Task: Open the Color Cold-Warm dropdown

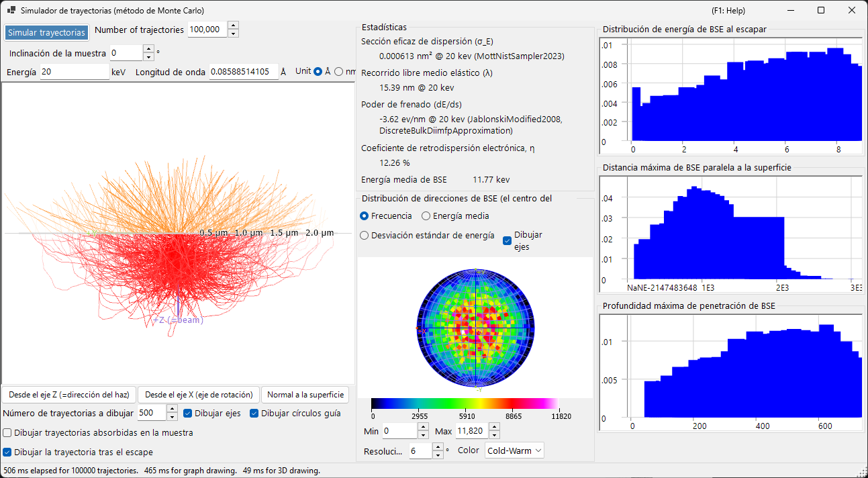Action: point(514,450)
